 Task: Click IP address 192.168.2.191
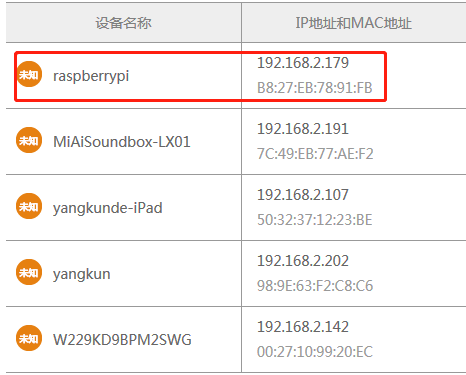[x=303, y=129]
